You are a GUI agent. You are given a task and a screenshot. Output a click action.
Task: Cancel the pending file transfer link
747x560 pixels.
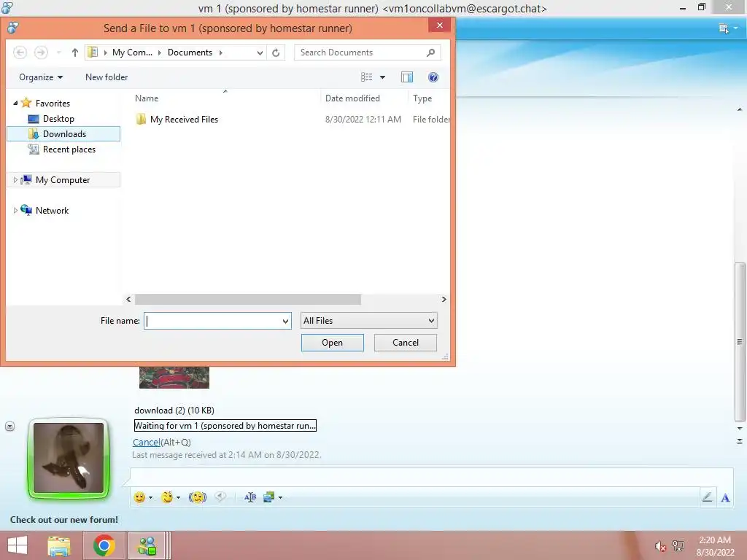point(146,443)
